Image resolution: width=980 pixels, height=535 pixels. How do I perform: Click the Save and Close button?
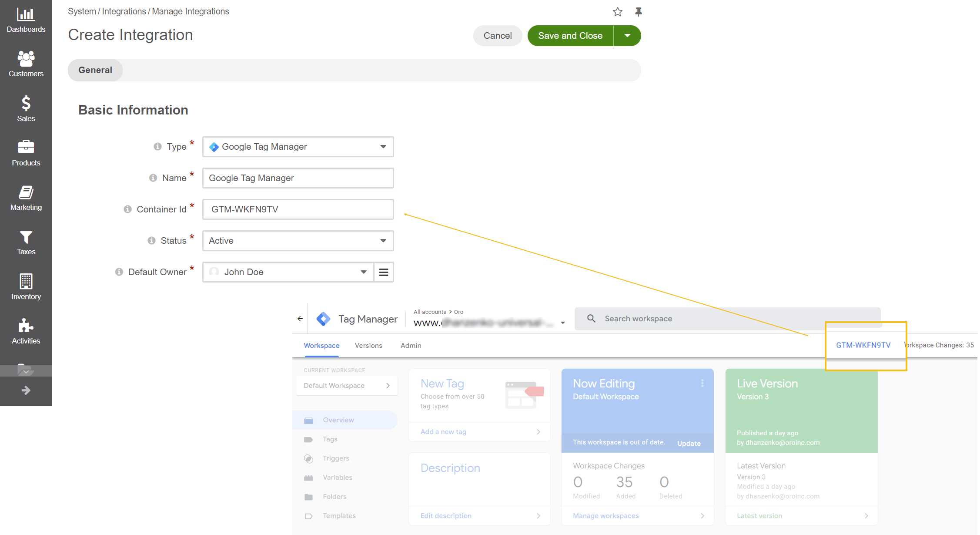[x=569, y=36]
